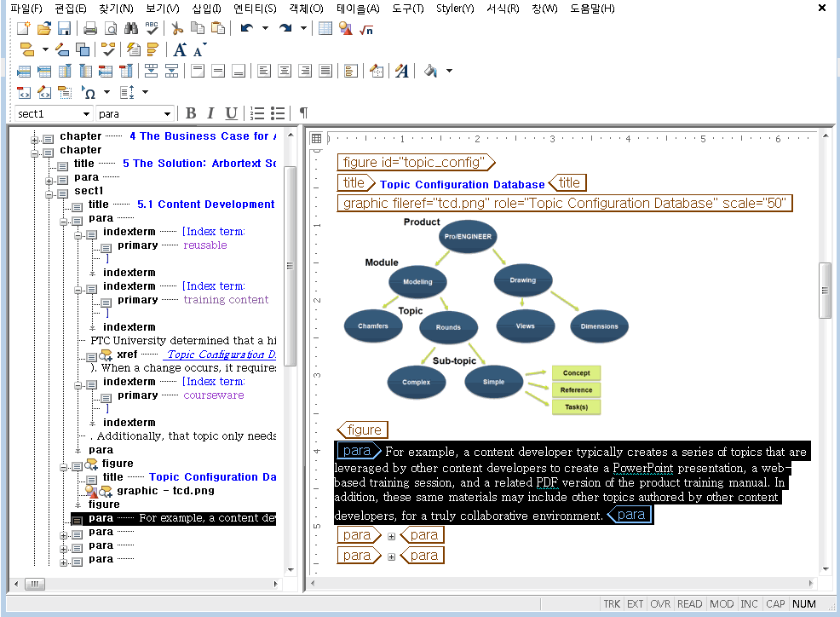Open the para element dropdown

click(167, 114)
